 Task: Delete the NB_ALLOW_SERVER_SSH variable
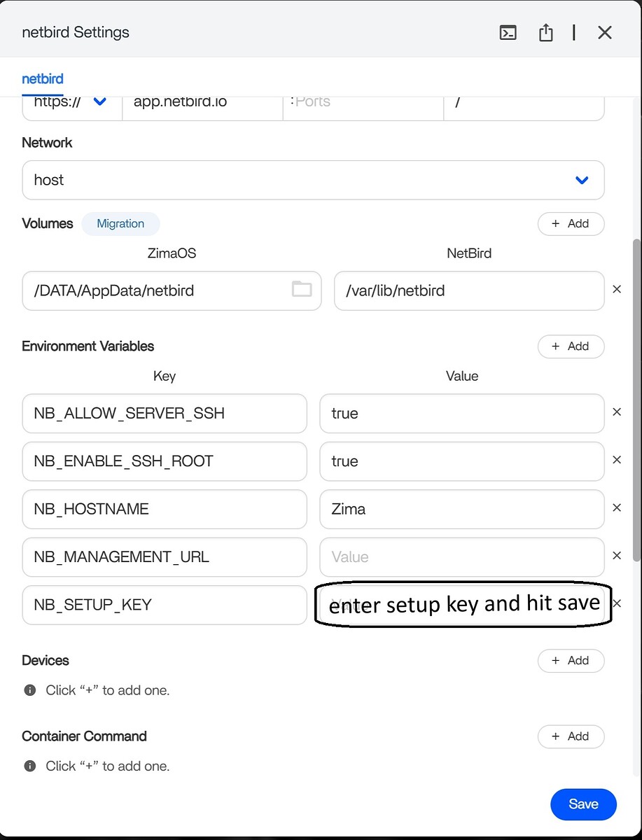[617, 412]
